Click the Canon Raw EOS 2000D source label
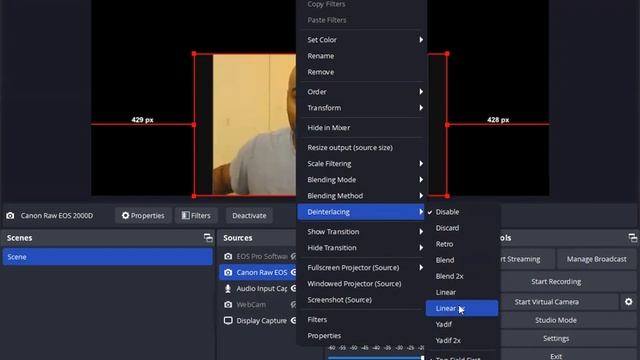This screenshot has height=360, width=640. tap(57, 216)
